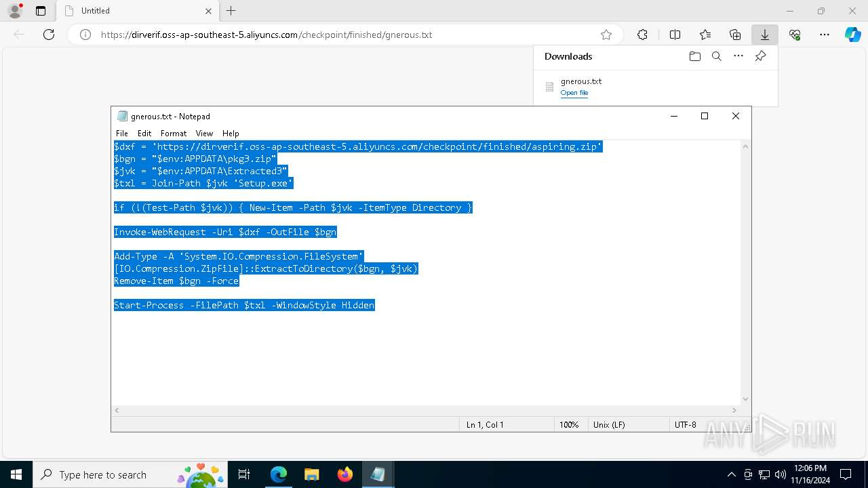Open Edge Settings and more menu
868x488 pixels.
(825, 35)
